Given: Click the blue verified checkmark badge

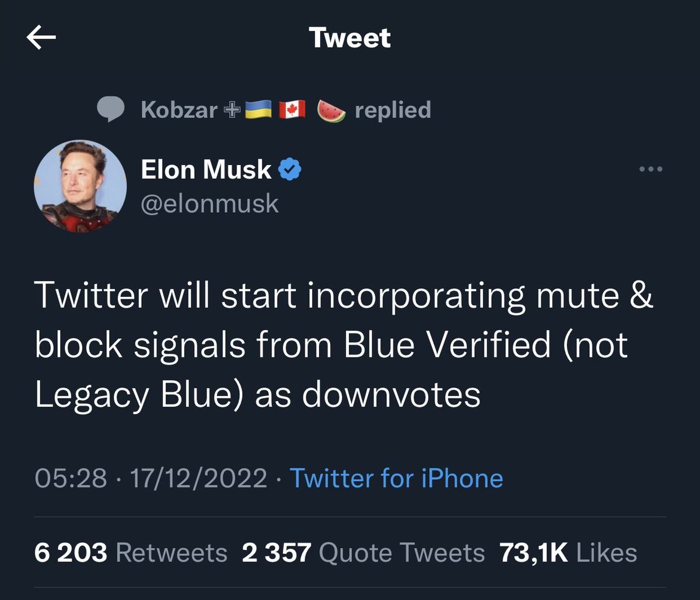Looking at the screenshot, I should click(x=289, y=170).
